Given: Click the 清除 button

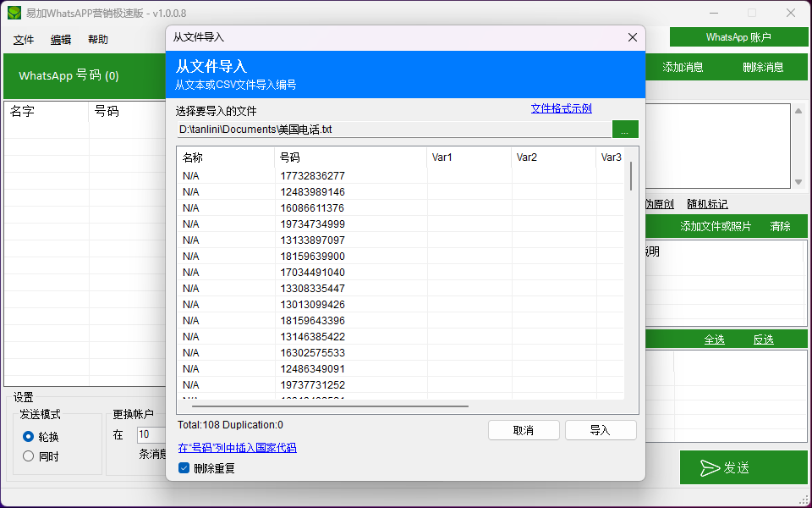Looking at the screenshot, I should click(780, 226).
